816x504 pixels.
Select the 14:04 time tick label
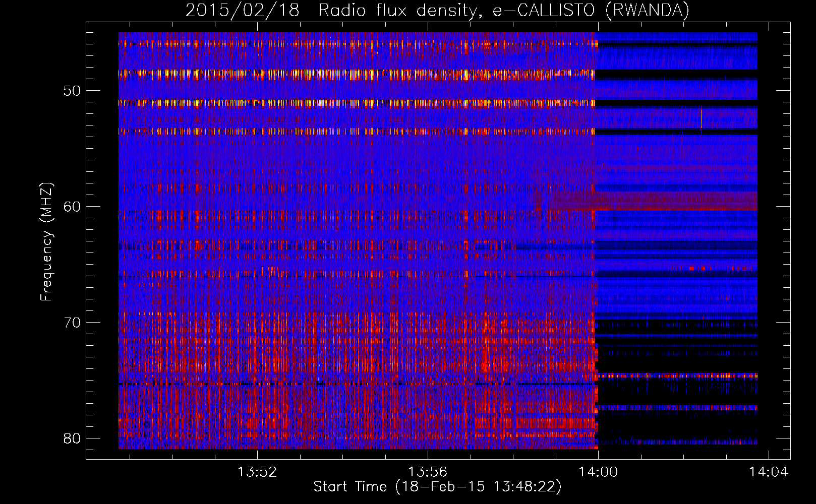click(x=768, y=472)
